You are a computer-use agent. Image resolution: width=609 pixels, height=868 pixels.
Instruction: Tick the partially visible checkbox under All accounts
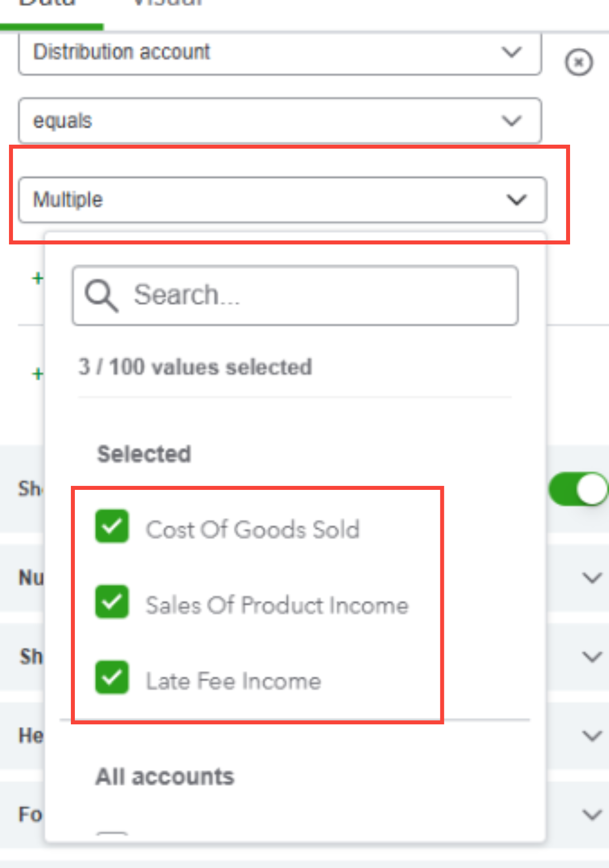point(112,834)
